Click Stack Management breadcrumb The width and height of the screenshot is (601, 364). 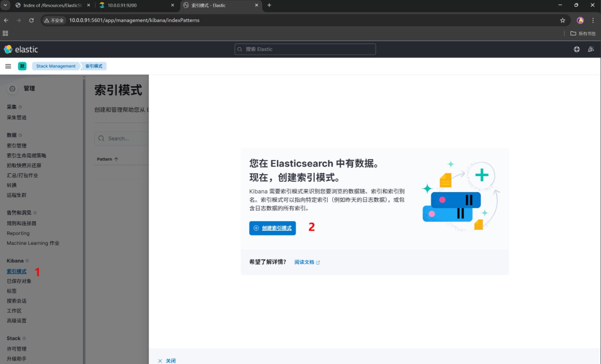click(x=56, y=66)
